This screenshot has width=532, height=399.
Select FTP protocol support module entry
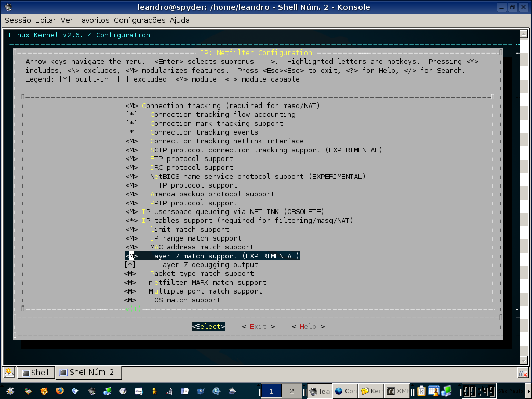point(179,159)
